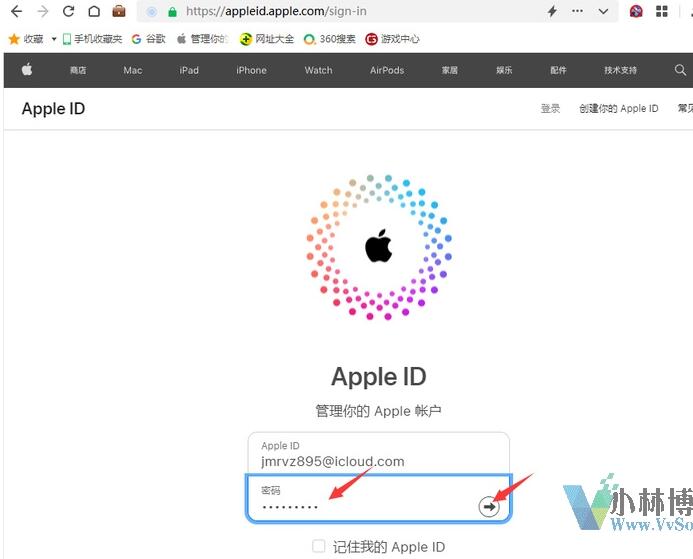Open the browser home page icon

(94, 11)
